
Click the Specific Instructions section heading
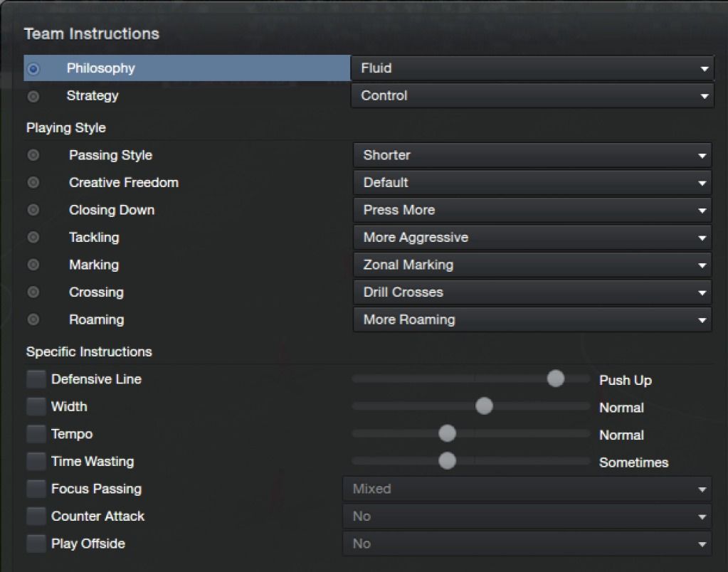pyautogui.click(x=89, y=351)
